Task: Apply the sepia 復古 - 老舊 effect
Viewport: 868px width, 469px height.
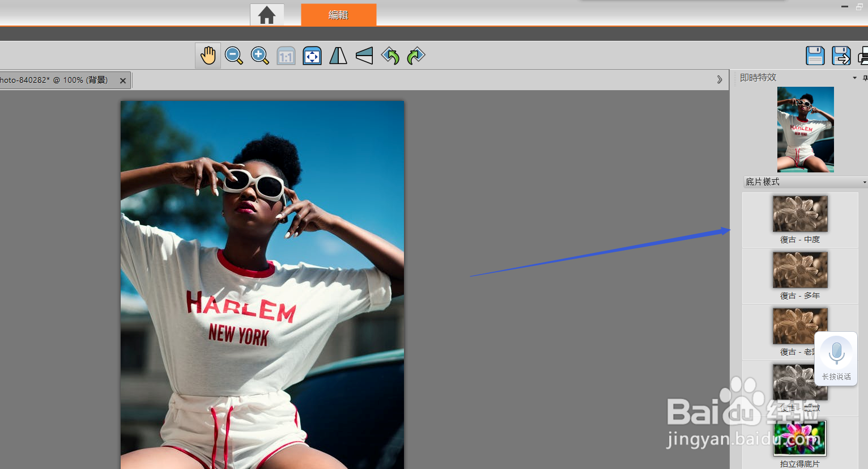Action: (x=800, y=332)
